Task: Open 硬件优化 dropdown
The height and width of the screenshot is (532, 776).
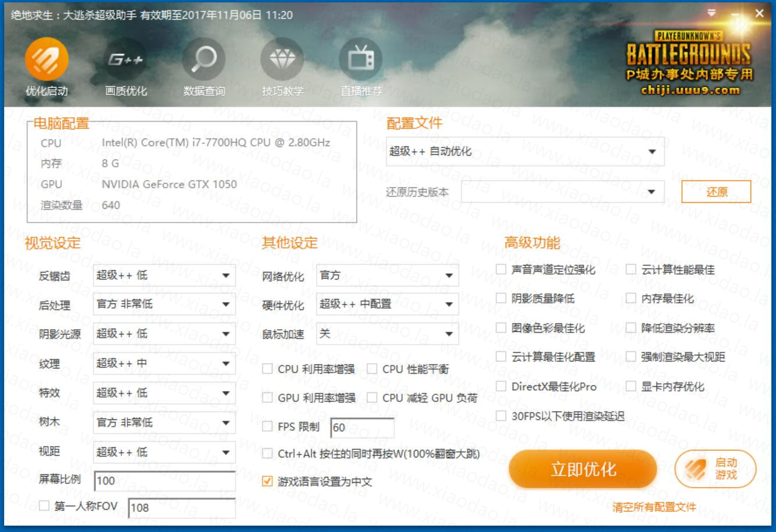Action: (388, 305)
